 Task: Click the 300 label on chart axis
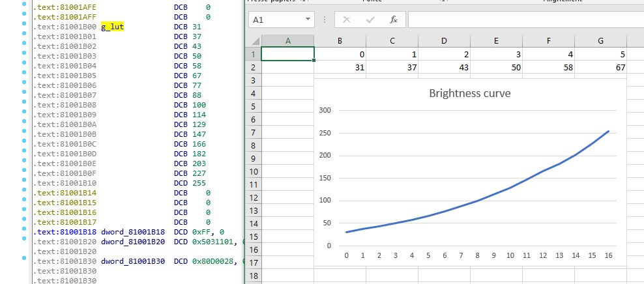tap(324, 110)
